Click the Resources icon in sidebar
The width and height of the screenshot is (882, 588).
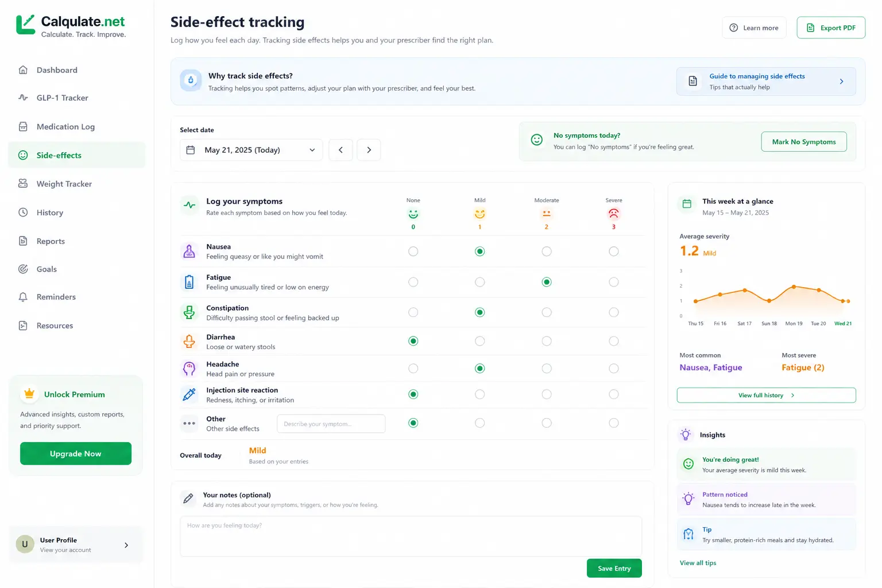pos(23,326)
